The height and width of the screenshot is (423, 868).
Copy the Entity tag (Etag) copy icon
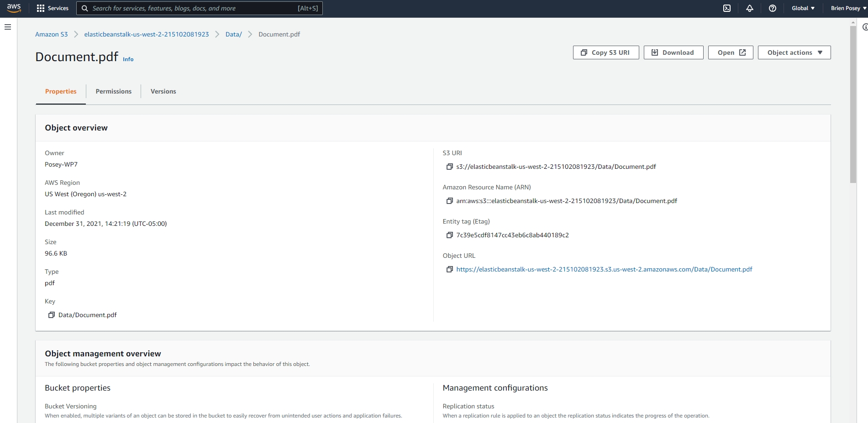pyautogui.click(x=450, y=235)
